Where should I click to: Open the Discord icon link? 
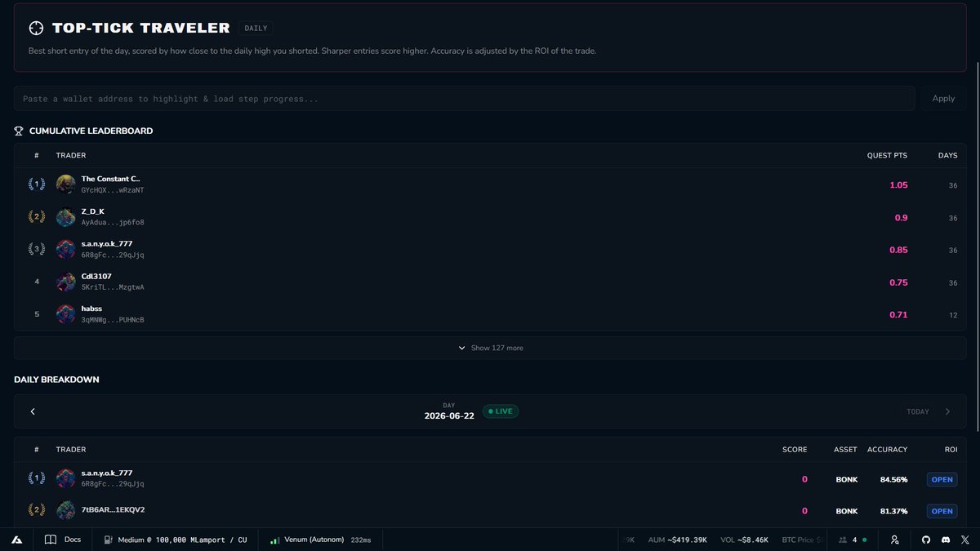click(x=945, y=540)
